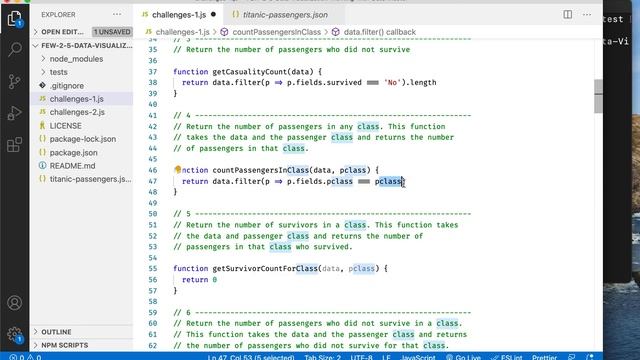The image size is (640, 360).
Task: Expand the Outline section
Action: click(x=82, y=332)
